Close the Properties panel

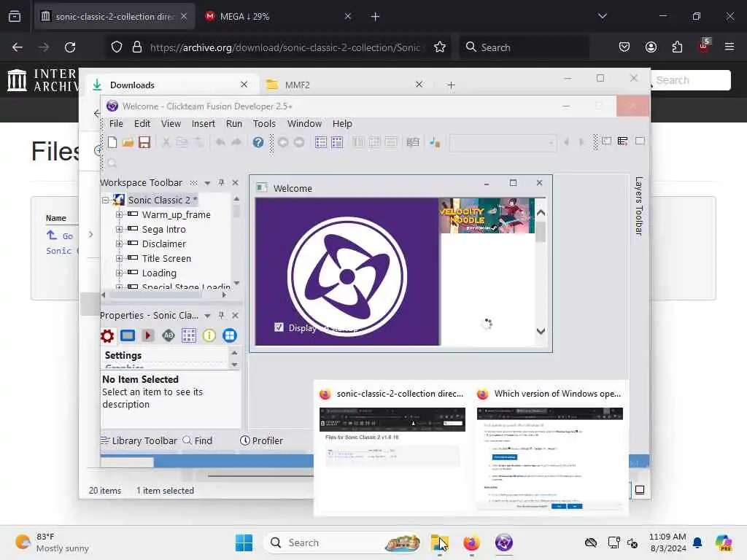pos(235,315)
